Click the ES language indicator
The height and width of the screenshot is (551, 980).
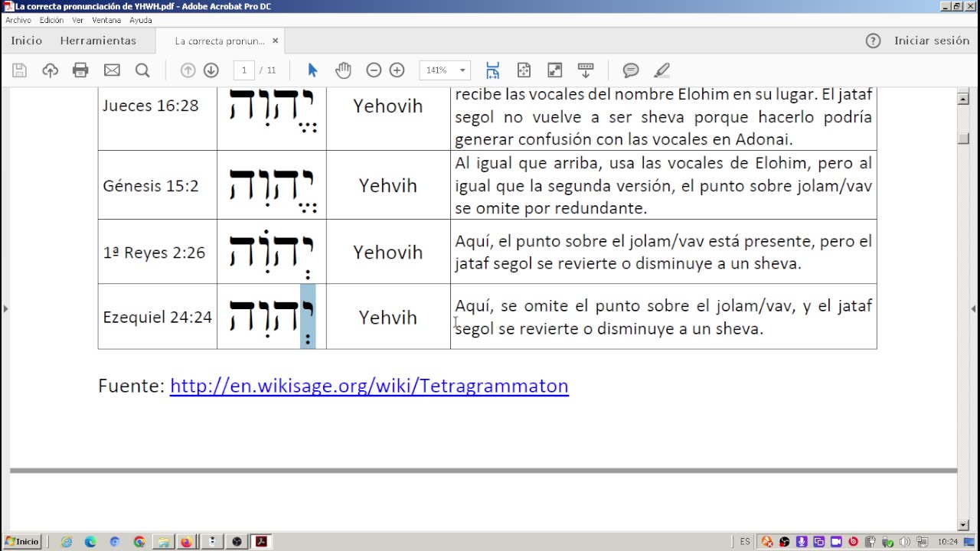tap(745, 542)
